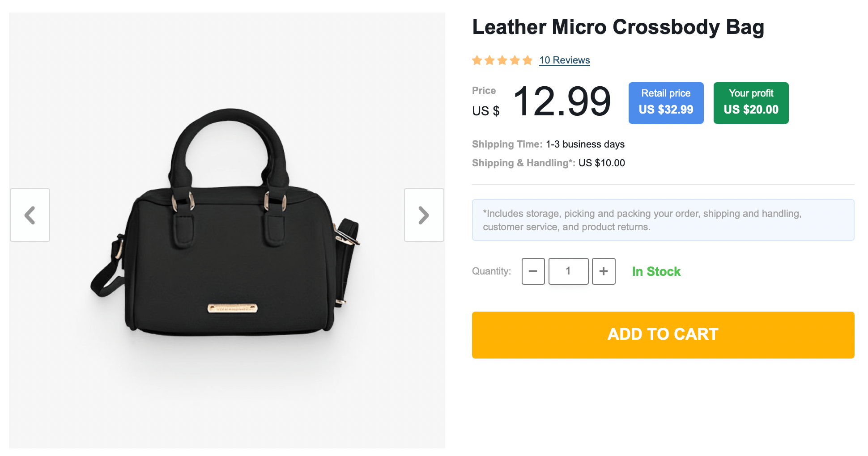This screenshot has width=868, height=456.
Task: Click the fourth rating star
Action: click(x=515, y=60)
